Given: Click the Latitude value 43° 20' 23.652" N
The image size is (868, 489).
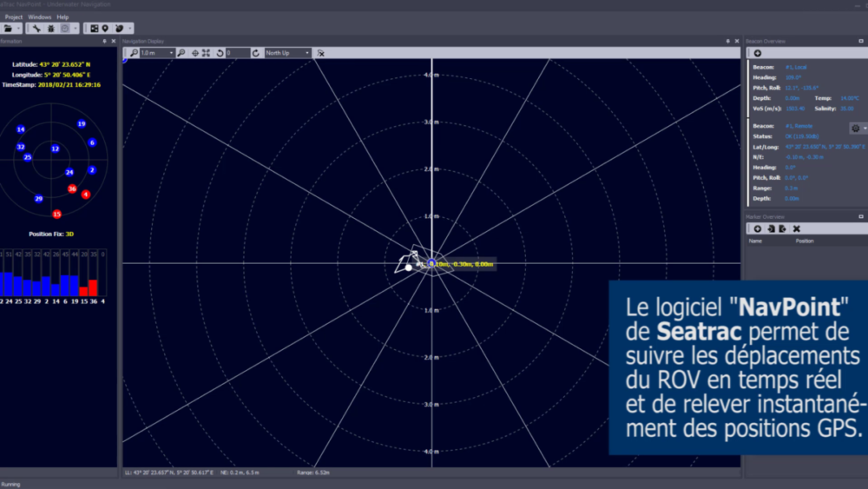Looking at the screenshot, I should coord(65,64).
